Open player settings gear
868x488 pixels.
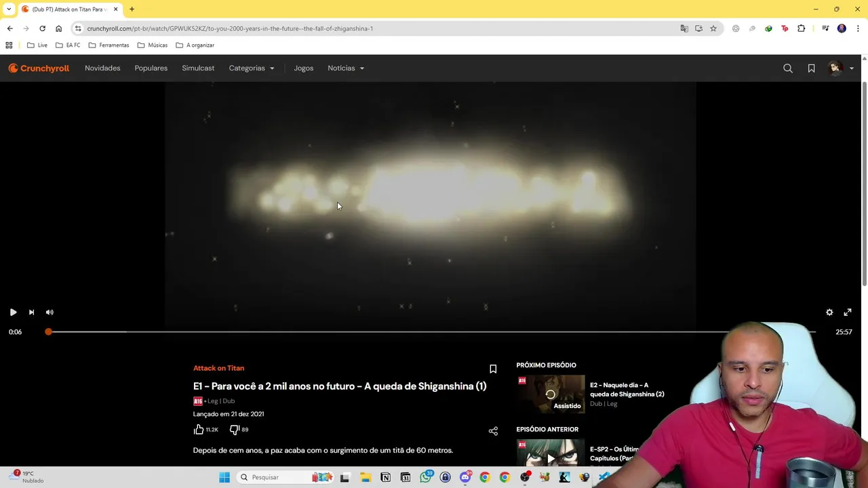829,312
